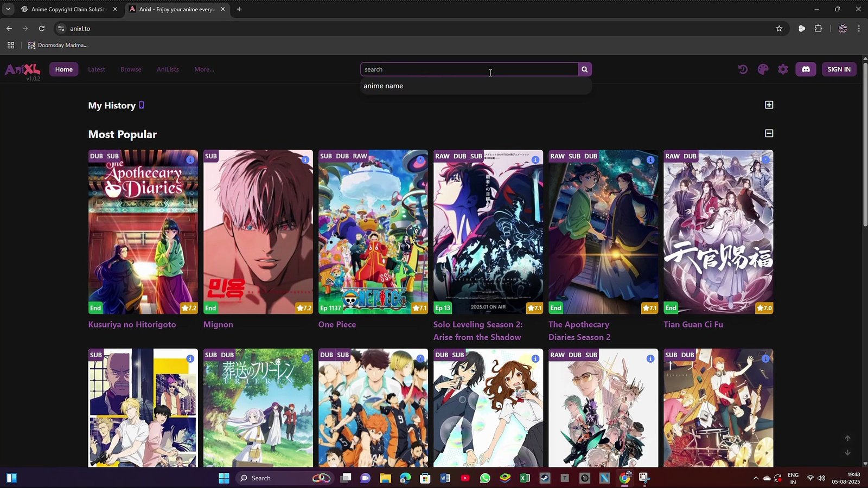The image size is (868, 488).
Task: Click the anime search input field
Action: point(469,69)
